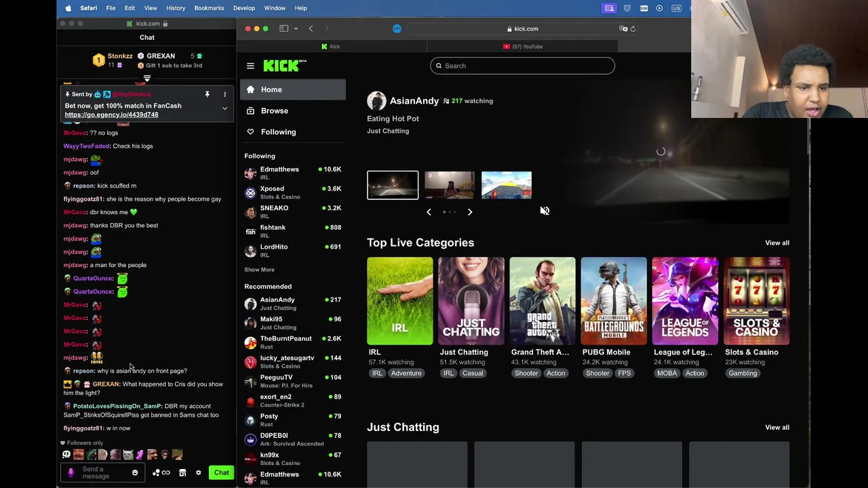Select the purple emote in quick row

coord(140,455)
